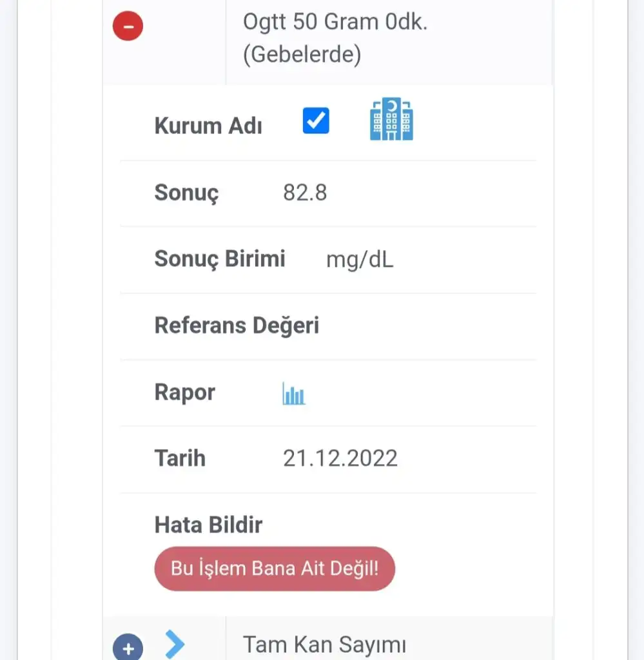Click the Sonuç label
This screenshot has width=644, height=660.
pos(186,193)
